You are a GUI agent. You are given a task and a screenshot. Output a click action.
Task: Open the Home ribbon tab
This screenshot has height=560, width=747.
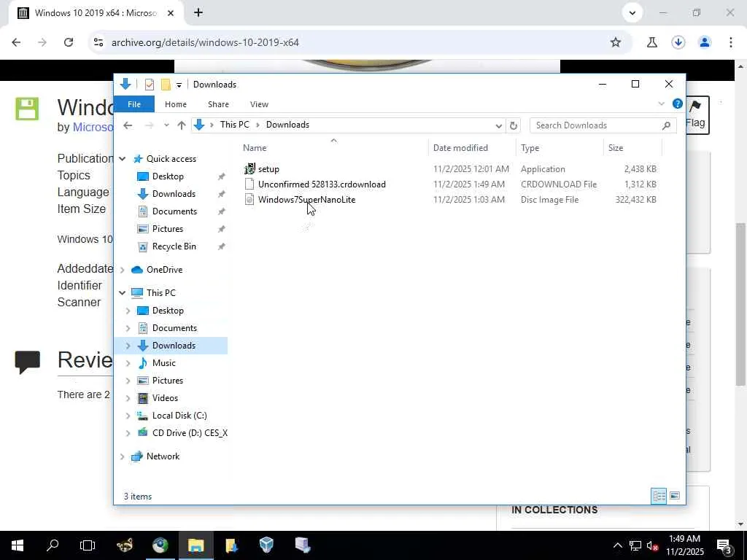point(175,104)
